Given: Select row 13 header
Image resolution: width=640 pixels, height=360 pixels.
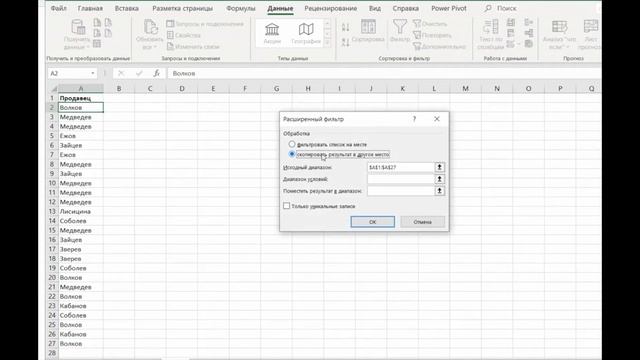Looking at the screenshot, I should coord(52,211).
